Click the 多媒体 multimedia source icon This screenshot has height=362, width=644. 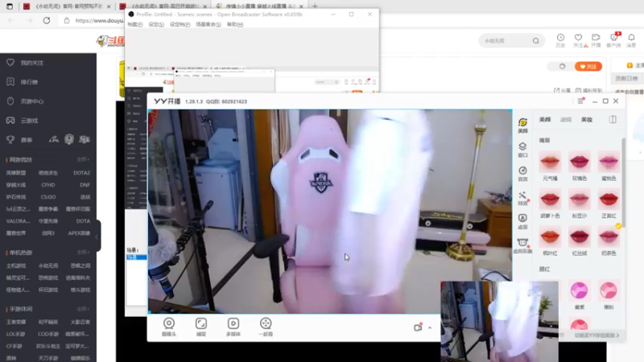tap(233, 323)
